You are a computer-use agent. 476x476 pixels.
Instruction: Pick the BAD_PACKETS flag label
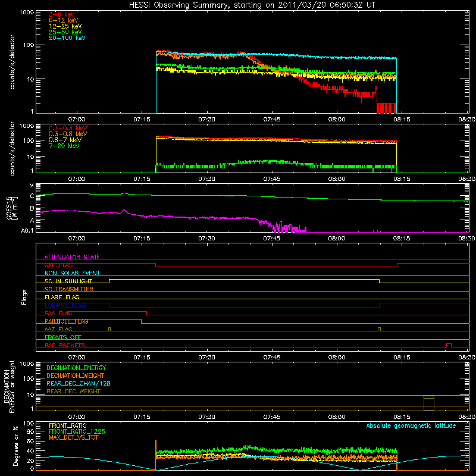[x=65, y=345]
